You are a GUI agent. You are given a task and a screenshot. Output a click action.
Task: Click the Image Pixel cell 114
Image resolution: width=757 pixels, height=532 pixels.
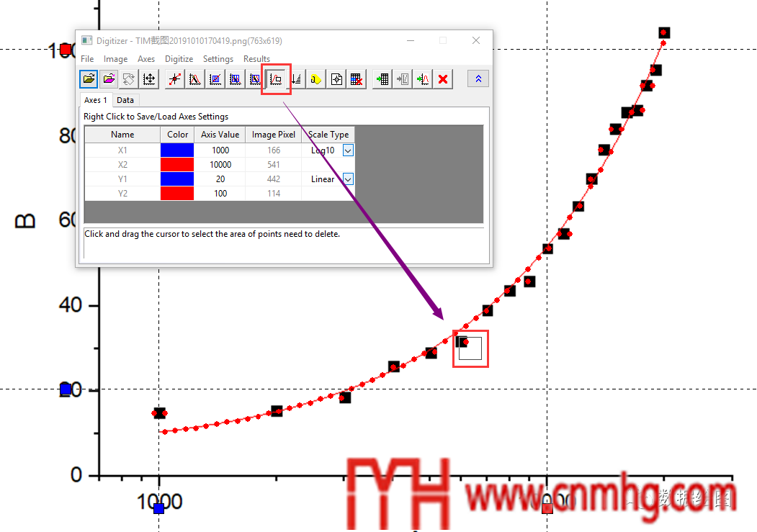[274, 194]
